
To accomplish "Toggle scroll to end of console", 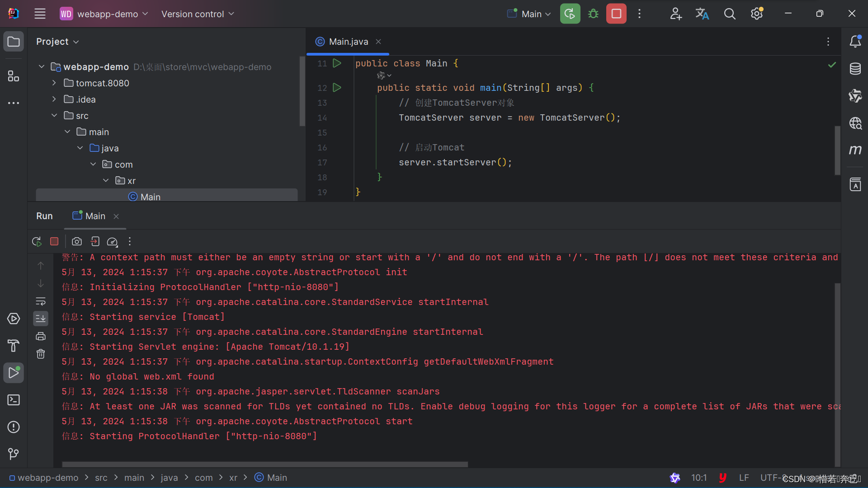I will pos(41,319).
